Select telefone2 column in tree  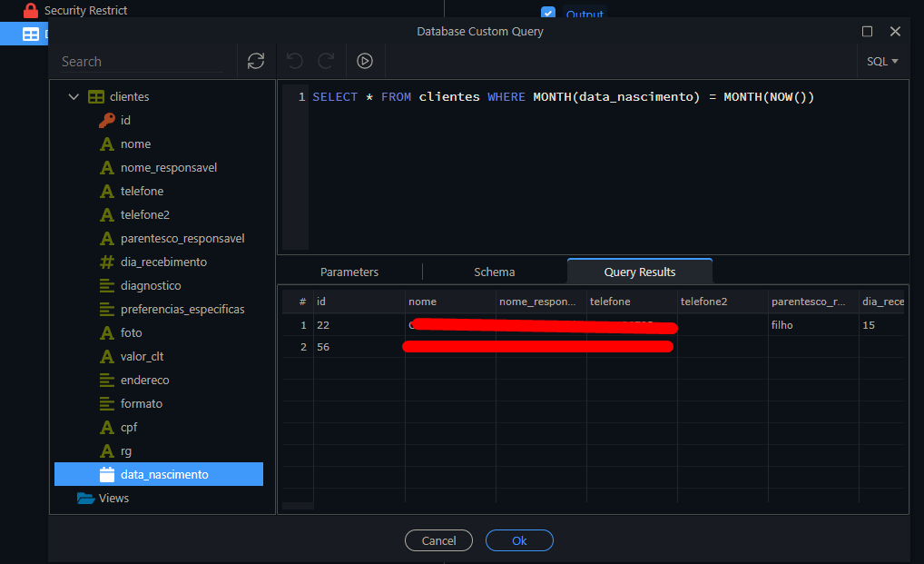(145, 214)
